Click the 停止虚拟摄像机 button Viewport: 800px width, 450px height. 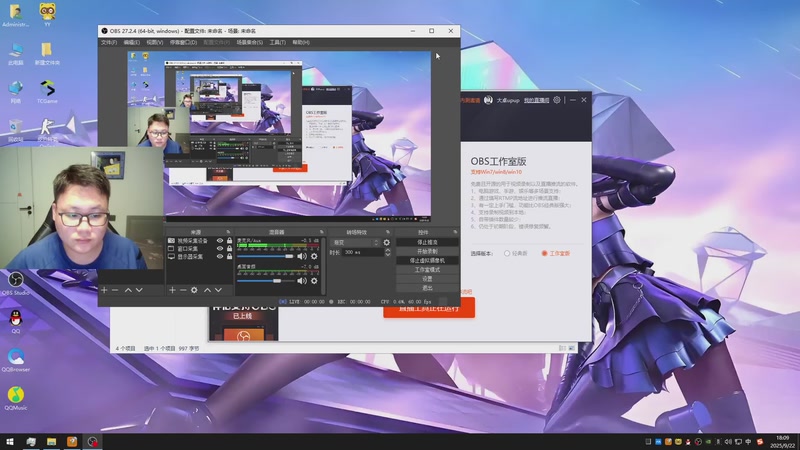[427, 261]
